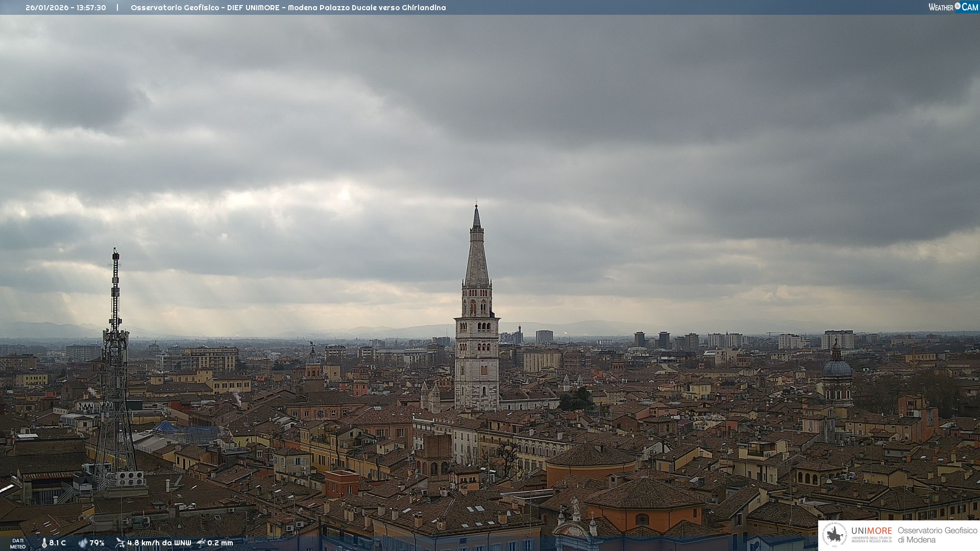Click the rain umbrella precipitation icon
This screenshot has width=980, height=551.
coord(201,543)
